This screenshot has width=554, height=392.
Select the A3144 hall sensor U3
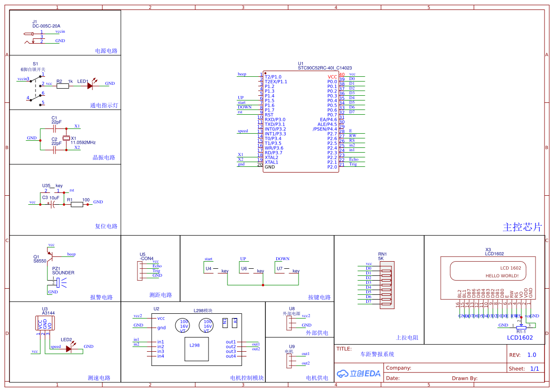[x=45, y=324]
